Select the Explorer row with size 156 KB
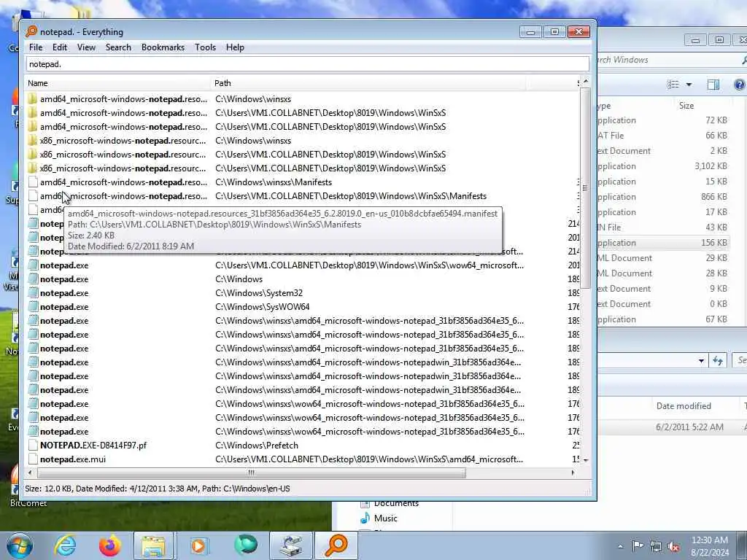Image resolution: width=747 pixels, height=560 pixels. pyautogui.click(x=665, y=243)
